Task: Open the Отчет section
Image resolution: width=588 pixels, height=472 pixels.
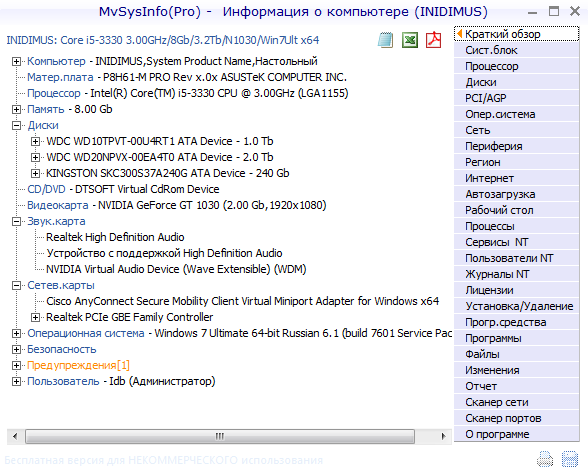Action: [x=516, y=386]
